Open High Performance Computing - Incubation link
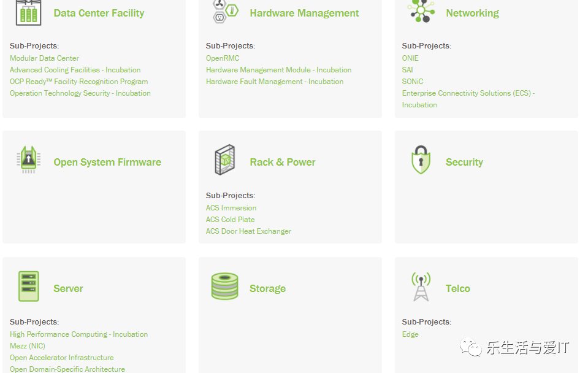Screen dimensions: 588x373 click(78, 334)
